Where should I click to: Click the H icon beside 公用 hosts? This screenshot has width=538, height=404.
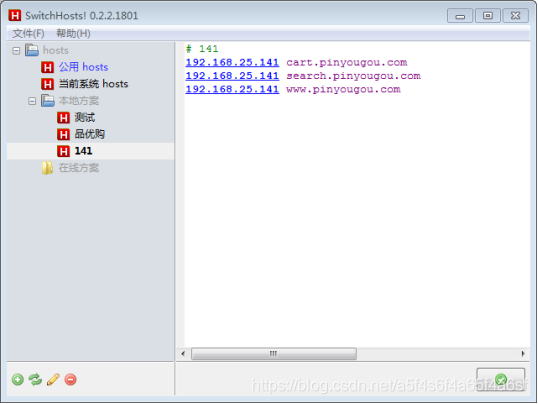click(x=47, y=67)
